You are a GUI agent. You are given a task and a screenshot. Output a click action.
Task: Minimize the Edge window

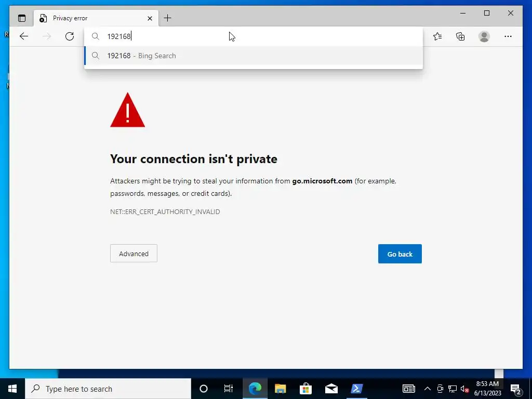(463, 13)
